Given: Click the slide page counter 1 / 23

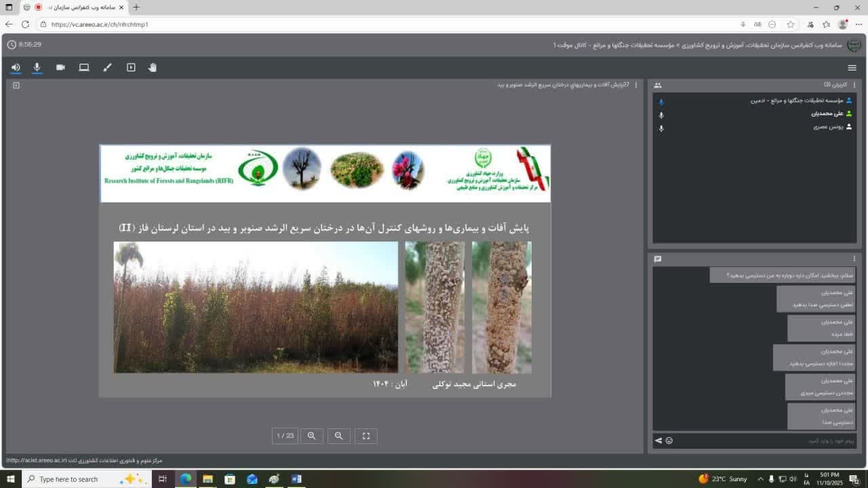Looking at the screenshot, I should click(x=285, y=436).
